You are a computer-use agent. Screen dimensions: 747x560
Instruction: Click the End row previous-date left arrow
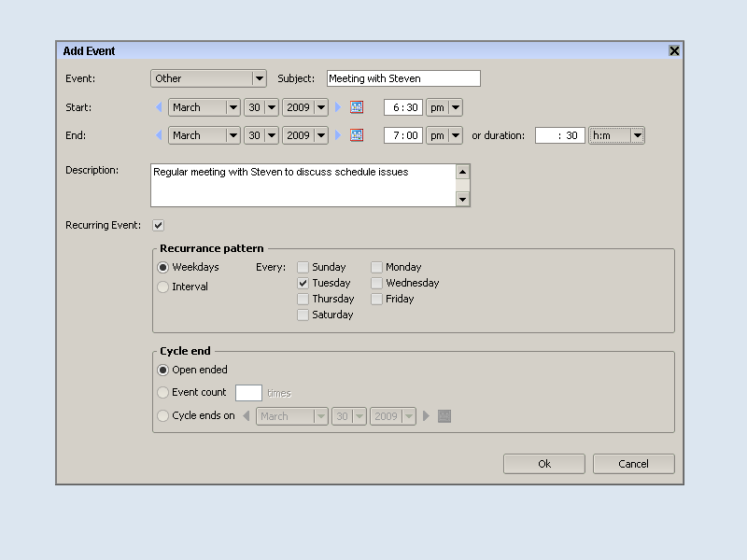[159, 135]
